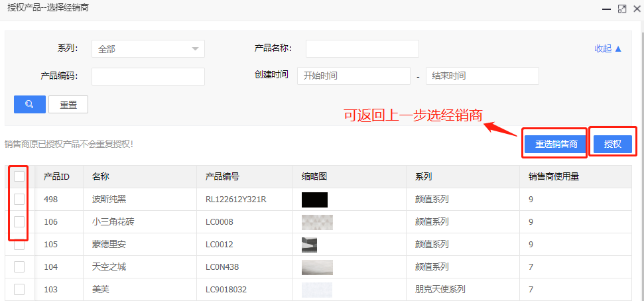Screen dimensions: 644x301
Task: Select checkbox for product 美芙
Action: (x=19, y=289)
